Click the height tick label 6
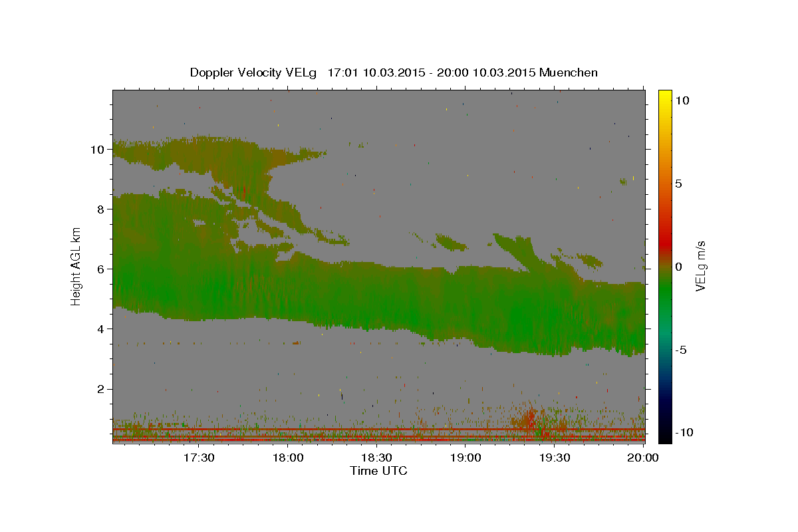This screenshot has width=798, height=532. click(x=101, y=269)
